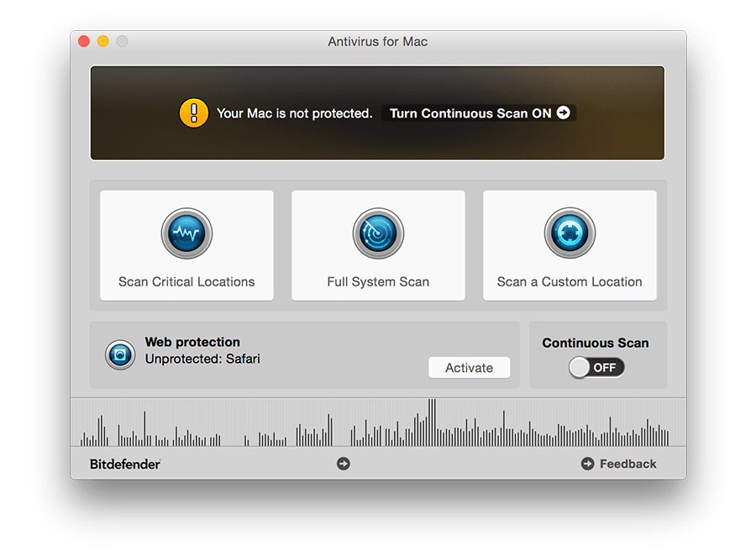Click the 'Antivirus for Mac' window title
The image size is (756, 556).
tap(378, 41)
